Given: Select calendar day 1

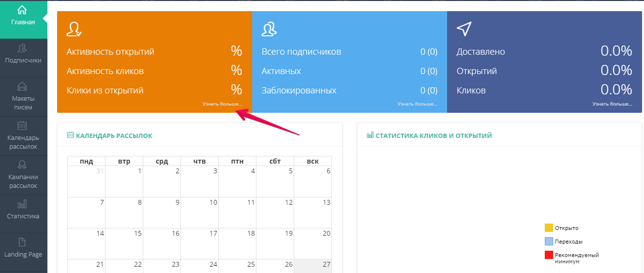Looking at the screenshot, I should click(124, 182).
